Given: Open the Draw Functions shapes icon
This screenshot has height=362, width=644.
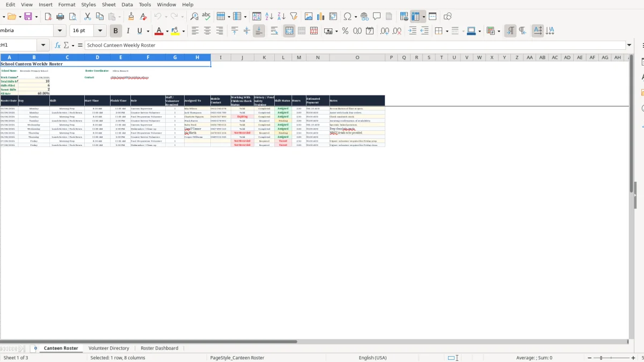Looking at the screenshot, I should tap(448, 17).
